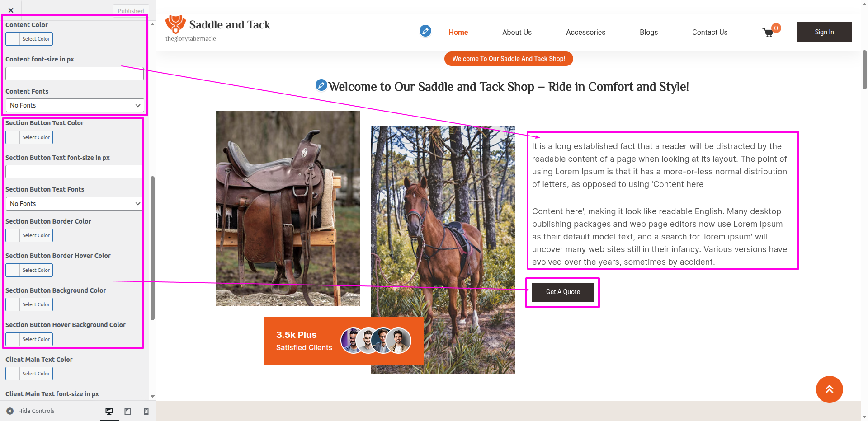Switch to mobile preview mode
868x421 pixels.
pyautogui.click(x=146, y=411)
